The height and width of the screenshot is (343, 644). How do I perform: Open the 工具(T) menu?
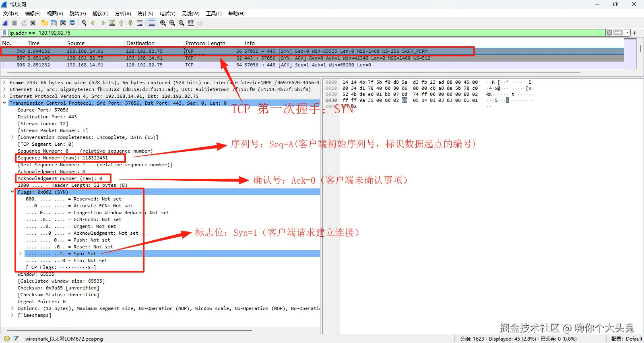(x=214, y=14)
